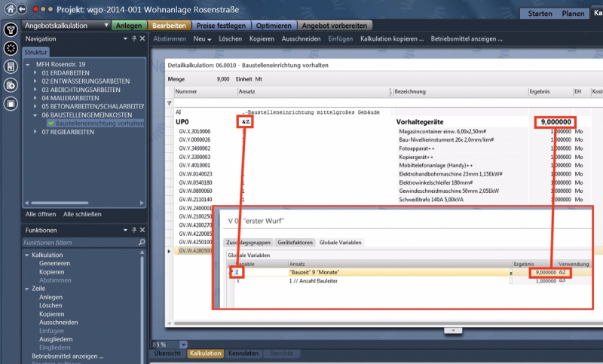Viewport: 603px width, 364px height.
Task: Collapse the MFH Rosenstr. 19 node
Action: (x=28, y=65)
